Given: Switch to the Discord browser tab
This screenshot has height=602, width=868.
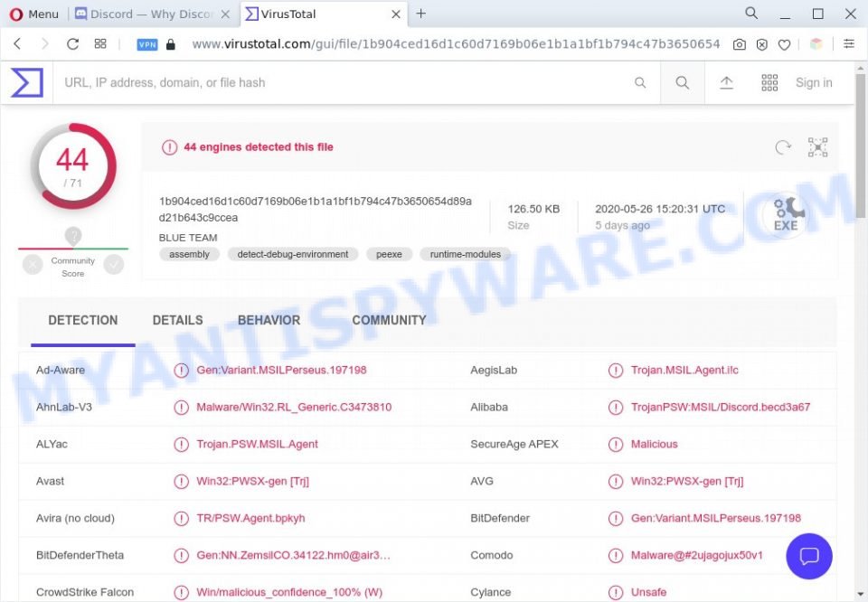Looking at the screenshot, I should click(x=151, y=14).
